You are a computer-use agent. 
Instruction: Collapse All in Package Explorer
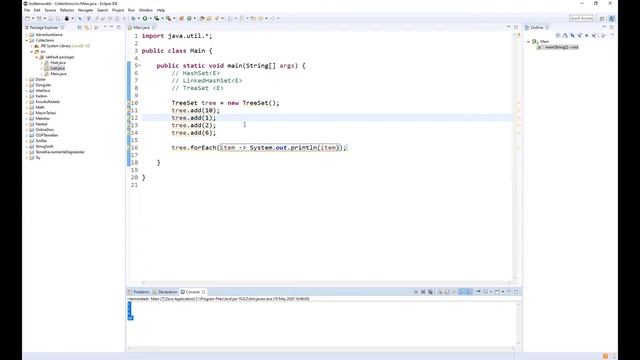tap(80, 27)
